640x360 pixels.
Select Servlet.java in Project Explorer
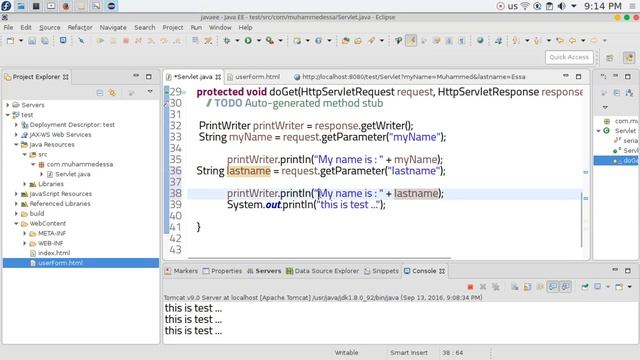tap(73, 174)
